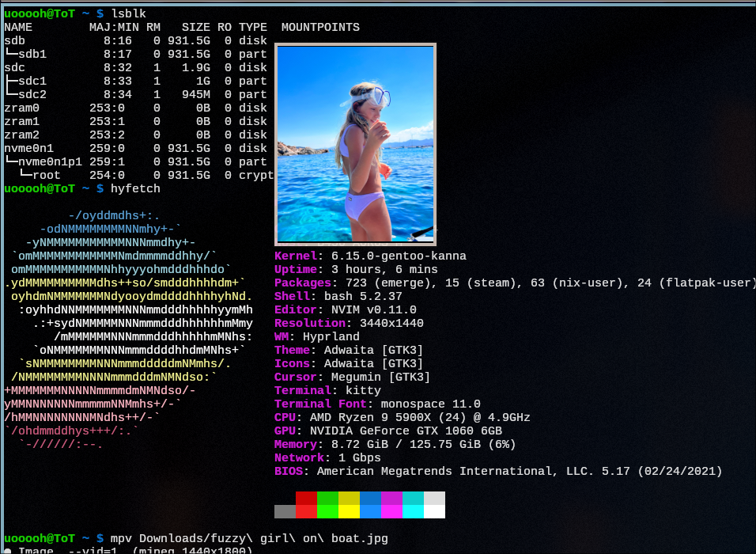Pick the white swatch in the color palette
Screen dimensions: 756x554
(434, 511)
